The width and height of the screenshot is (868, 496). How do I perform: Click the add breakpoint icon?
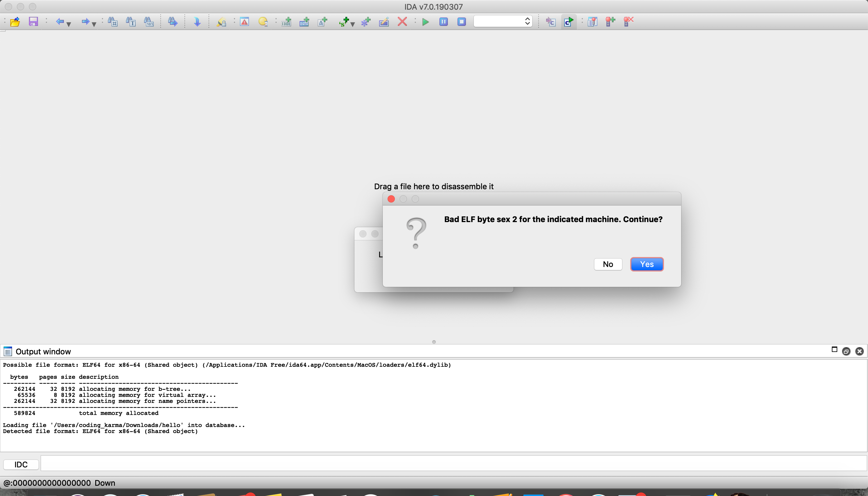coord(610,22)
